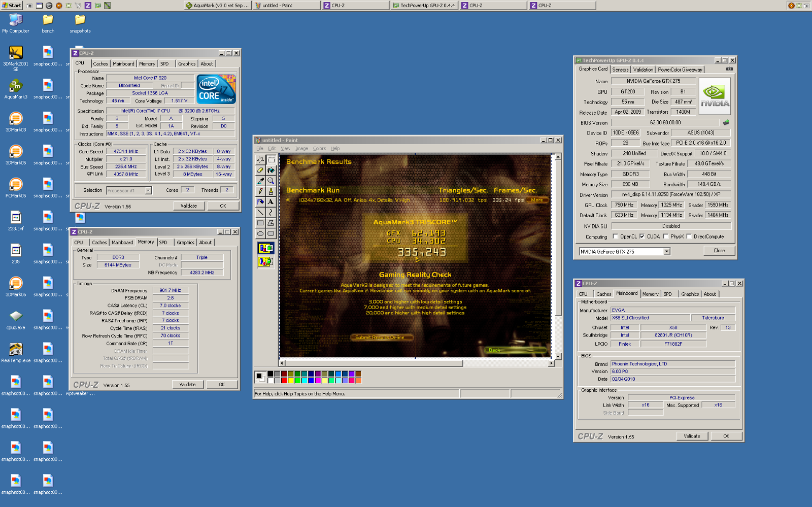Click the Start button on the taskbar

click(12, 6)
